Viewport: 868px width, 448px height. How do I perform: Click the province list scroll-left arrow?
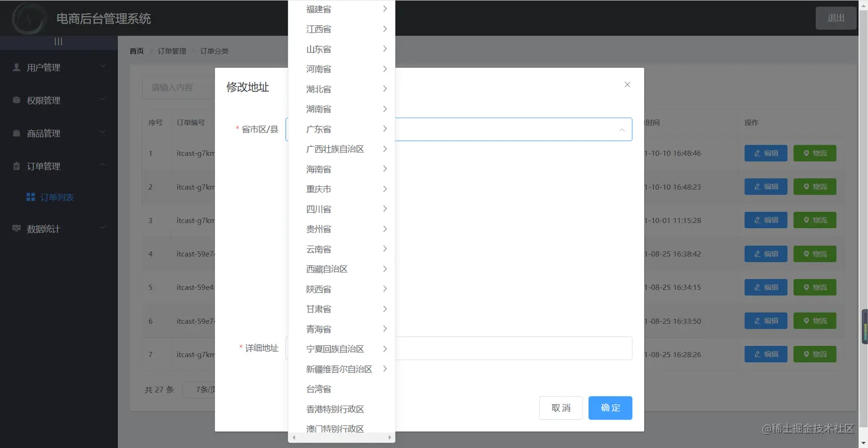294,438
